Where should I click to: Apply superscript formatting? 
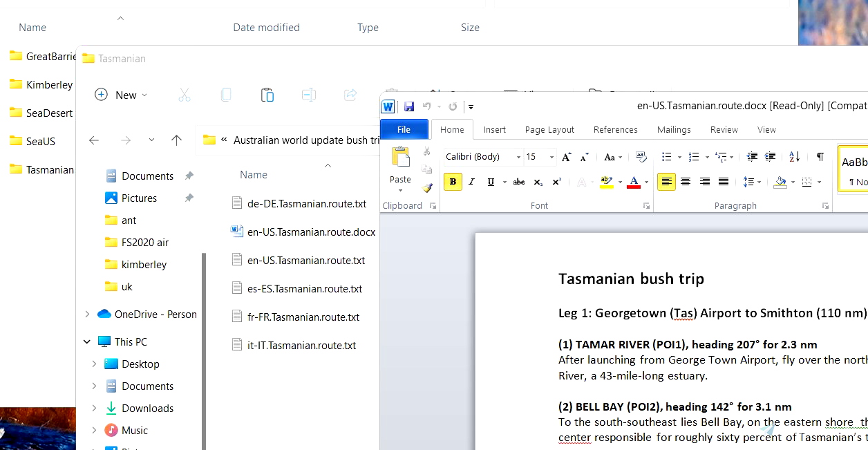(557, 182)
